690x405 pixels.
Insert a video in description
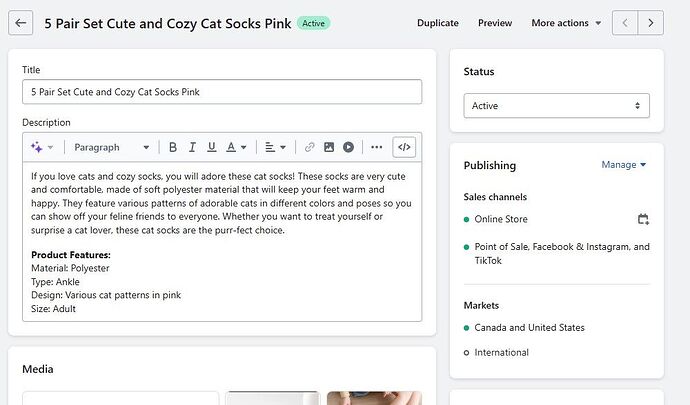tap(348, 147)
